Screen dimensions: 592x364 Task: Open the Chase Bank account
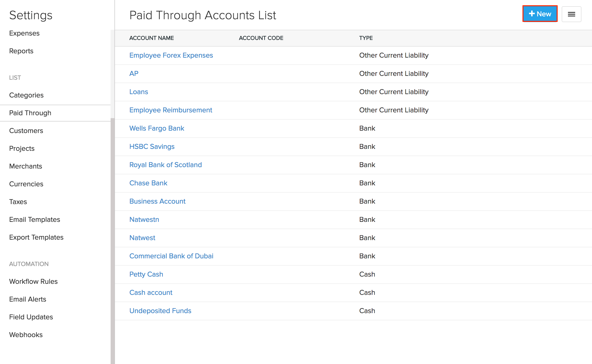pos(148,183)
